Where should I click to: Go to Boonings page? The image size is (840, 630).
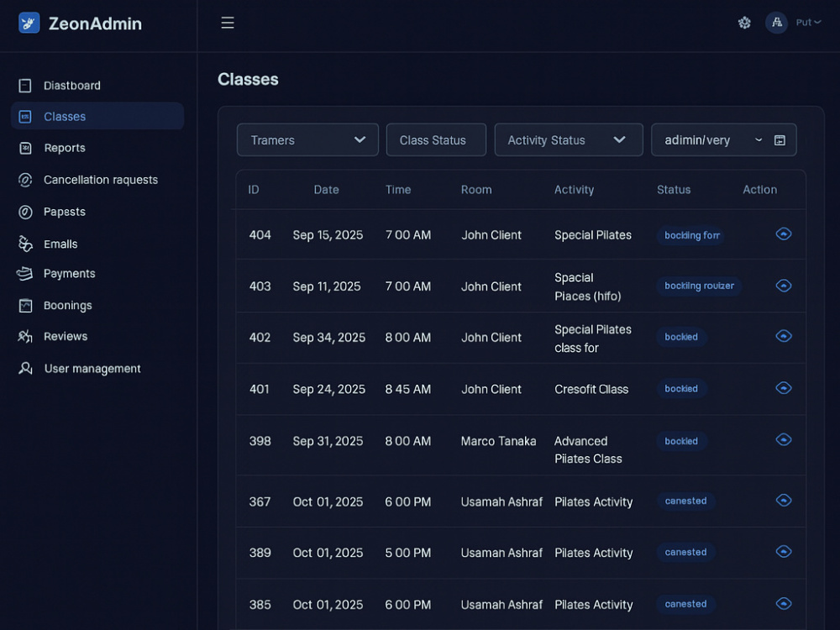pyautogui.click(x=67, y=306)
